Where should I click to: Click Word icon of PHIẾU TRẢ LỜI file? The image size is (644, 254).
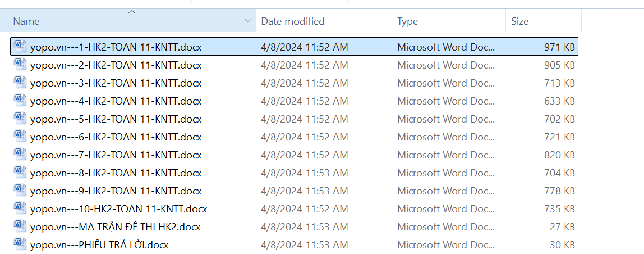pyautogui.click(x=20, y=244)
